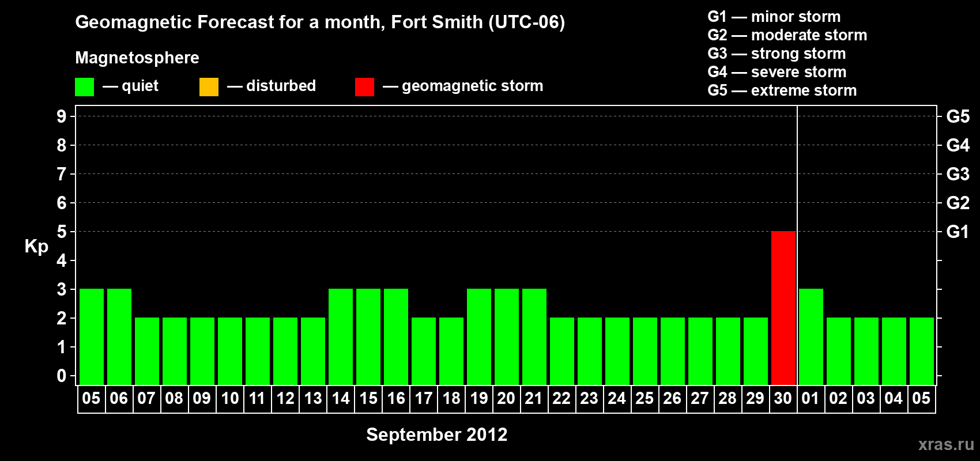980x461 pixels.
Task: Click the G1 right-axis label
Action: (x=958, y=232)
